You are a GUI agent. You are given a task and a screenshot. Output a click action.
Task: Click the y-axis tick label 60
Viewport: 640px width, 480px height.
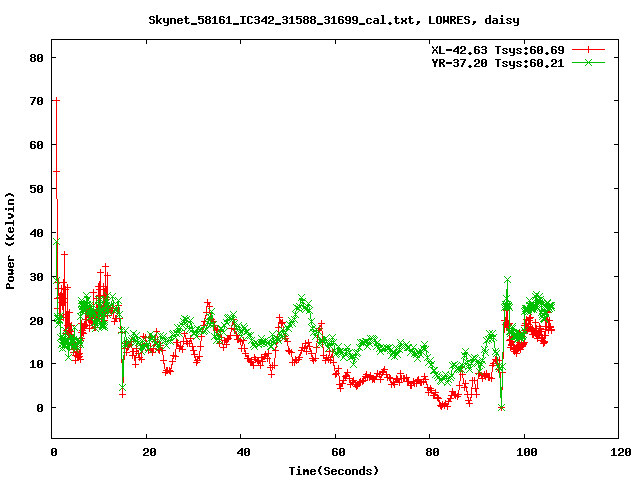tap(36, 145)
